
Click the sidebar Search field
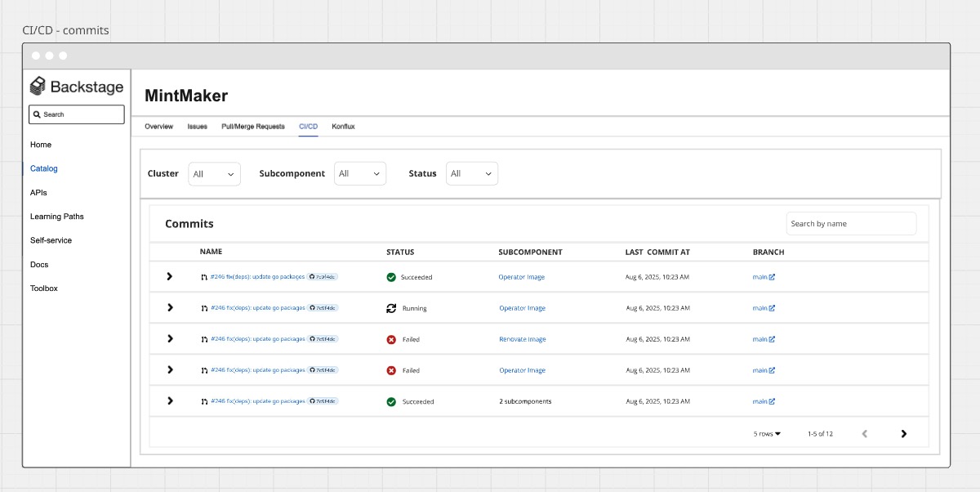[x=77, y=114]
